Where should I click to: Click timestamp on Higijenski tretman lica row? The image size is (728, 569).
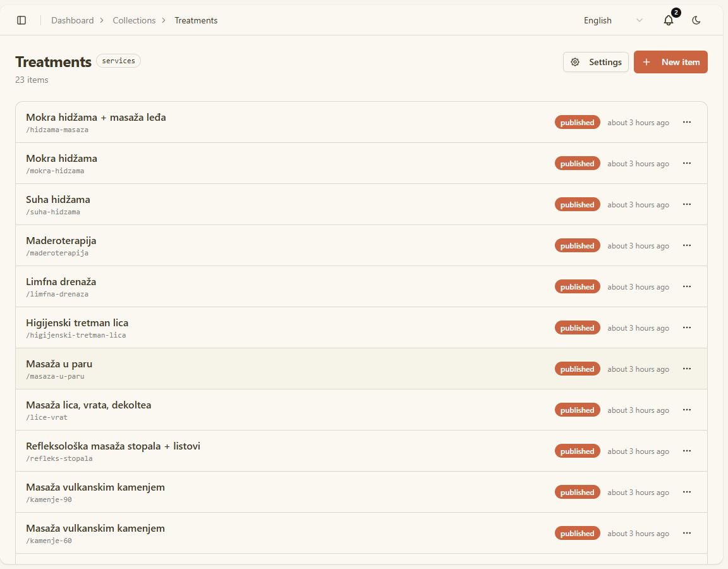pyautogui.click(x=638, y=328)
